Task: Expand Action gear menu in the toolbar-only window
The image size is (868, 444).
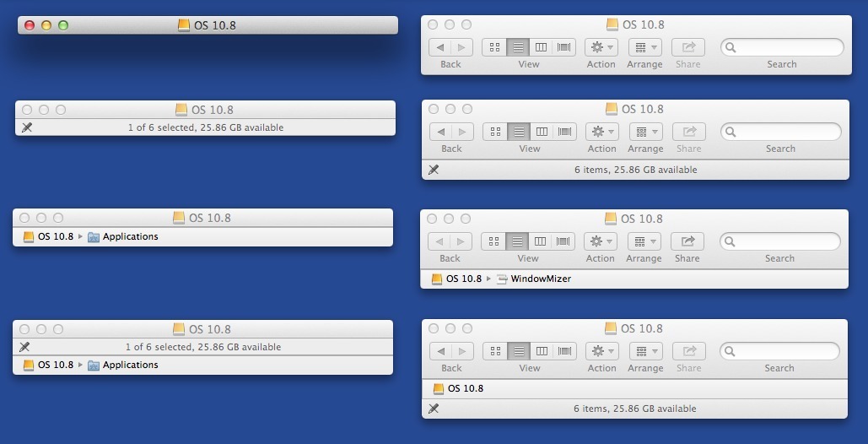Action: click(x=601, y=47)
